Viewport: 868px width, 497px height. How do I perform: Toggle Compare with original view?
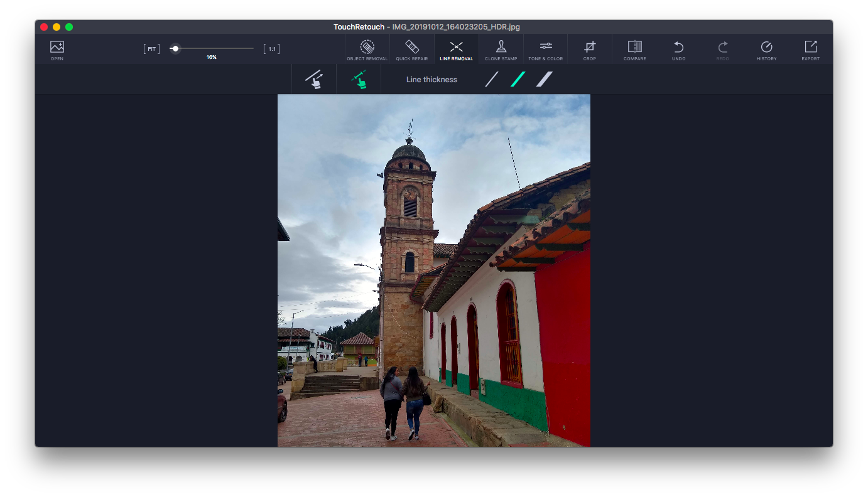(635, 50)
